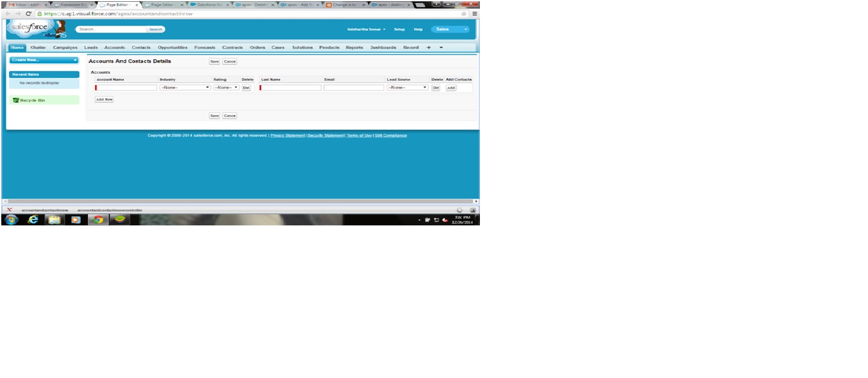
Task: Focus the Email input field
Action: click(354, 87)
